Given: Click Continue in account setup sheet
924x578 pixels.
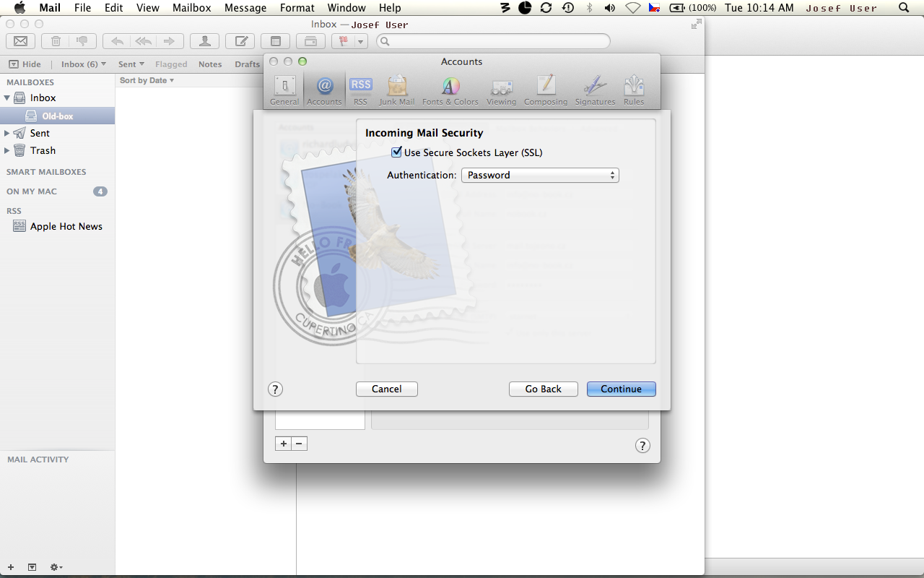Looking at the screenshot, I should coord(622,389).
